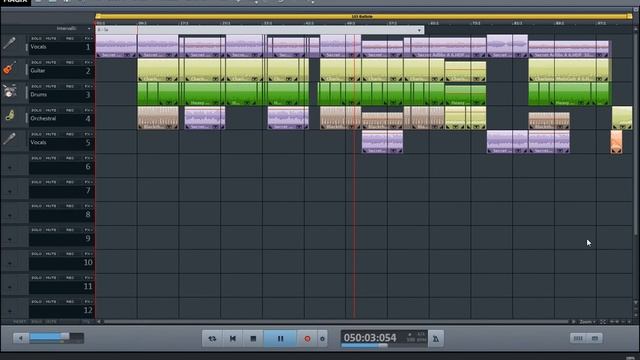Image resolution: width=640 pixels, height=360 pixels.
Task: Click the right arrow of horizontal scrollbar
Action: [574, 322]
